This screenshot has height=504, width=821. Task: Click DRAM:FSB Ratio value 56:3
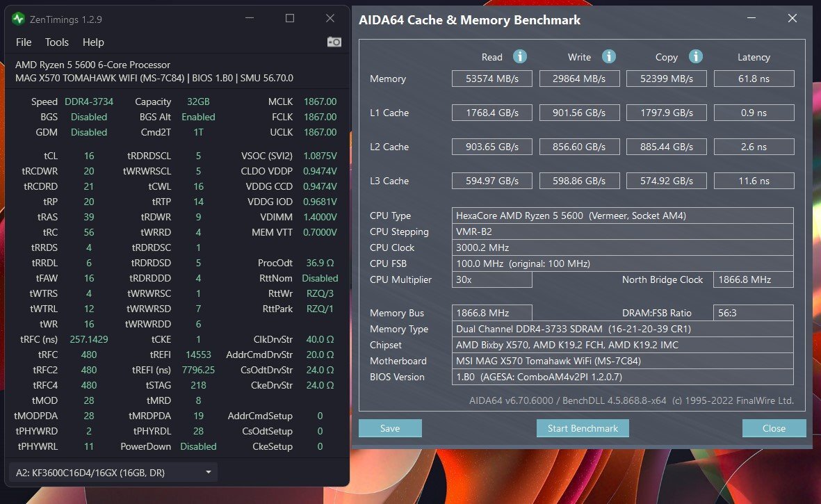tap(754, 313)
